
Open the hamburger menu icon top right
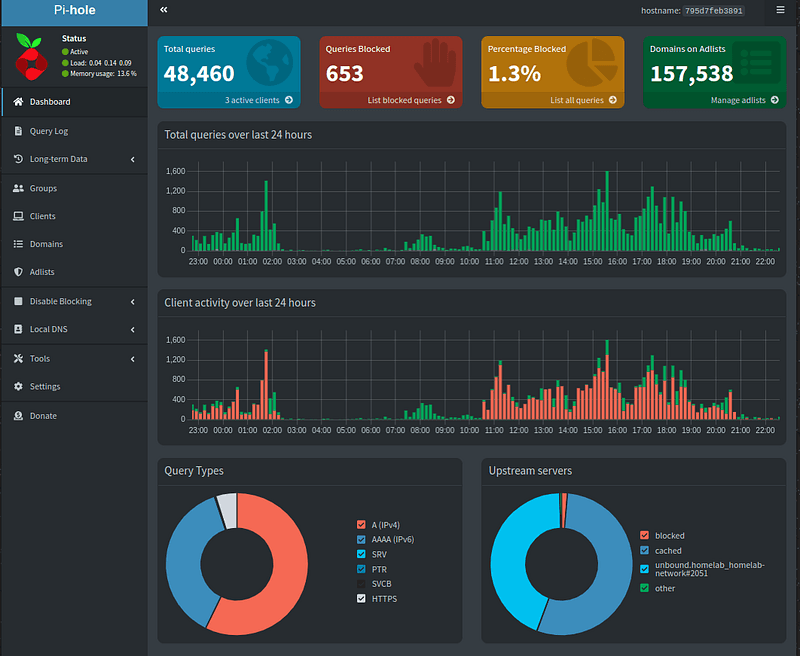pos(780,10)
